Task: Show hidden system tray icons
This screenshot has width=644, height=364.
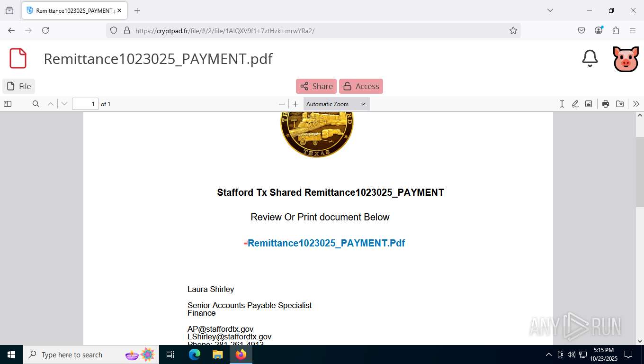Action: click(x=549, y=355)
